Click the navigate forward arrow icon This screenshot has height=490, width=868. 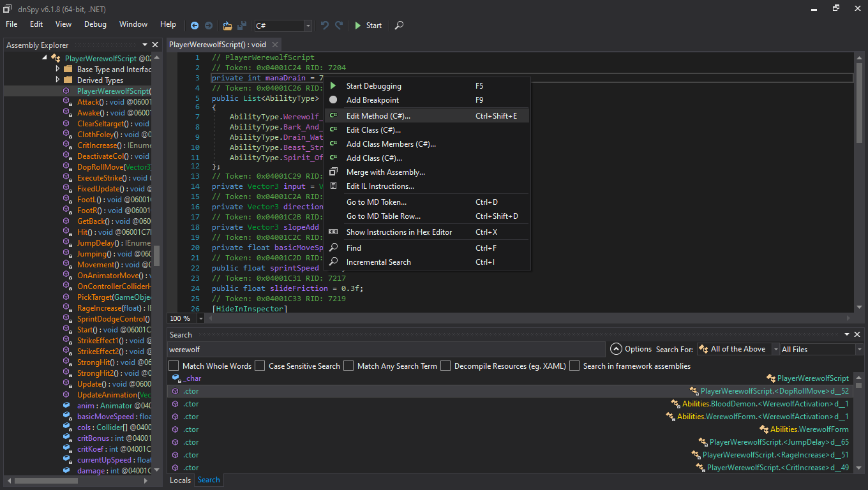209,26
